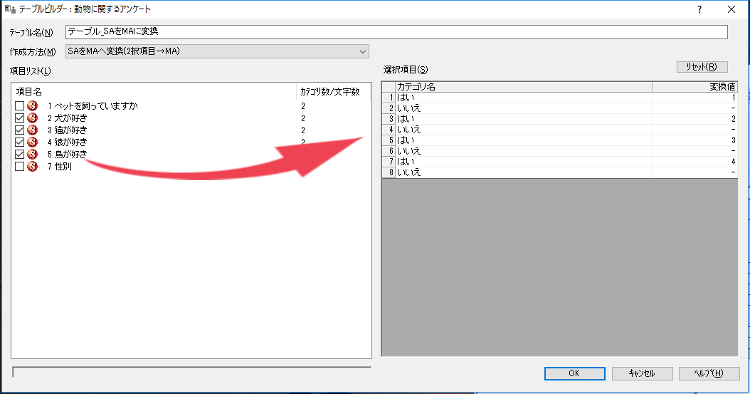
Task: Click the SA icon beside ペットを飼っていますか
Action: tap(33, 106)
